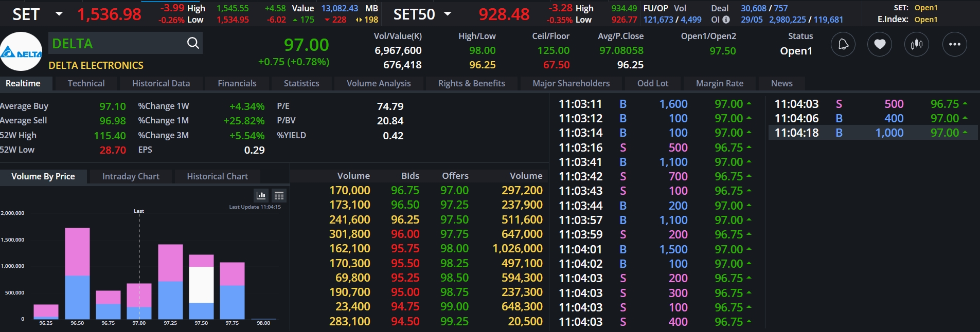Click the bid volume 301,800
The width and height of the screenshot is (980, 332).
tap(349, 234)
